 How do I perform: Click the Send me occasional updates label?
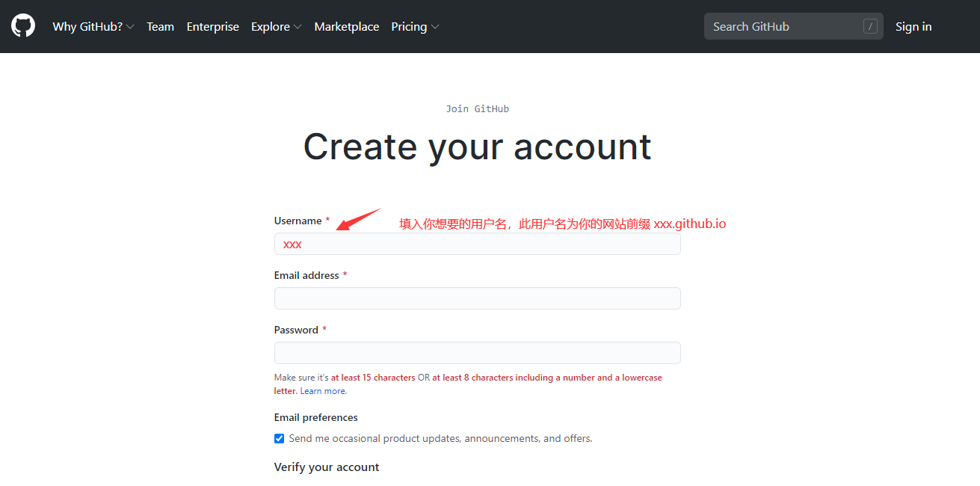tap(440, 438)
